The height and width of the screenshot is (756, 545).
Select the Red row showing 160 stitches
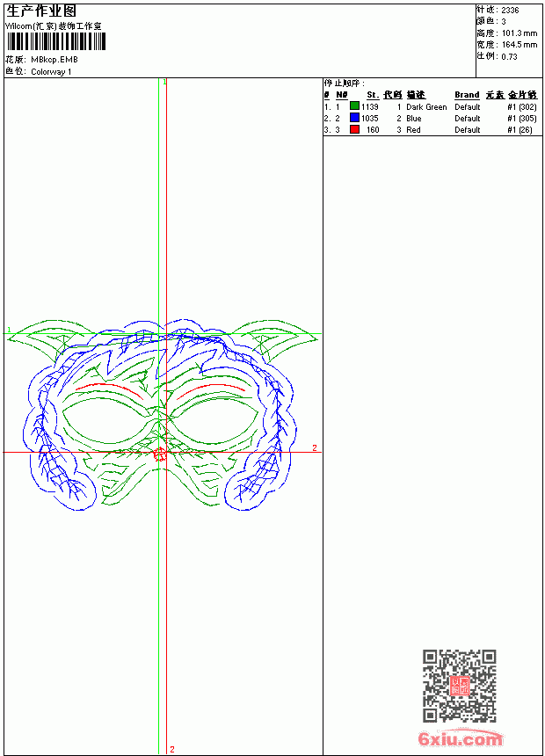[430, 130]
